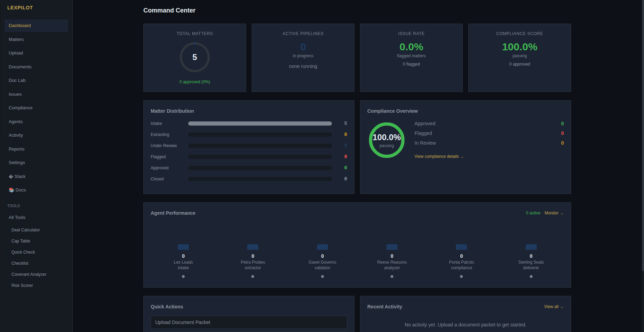Open the Agents page

coord(36,122)
